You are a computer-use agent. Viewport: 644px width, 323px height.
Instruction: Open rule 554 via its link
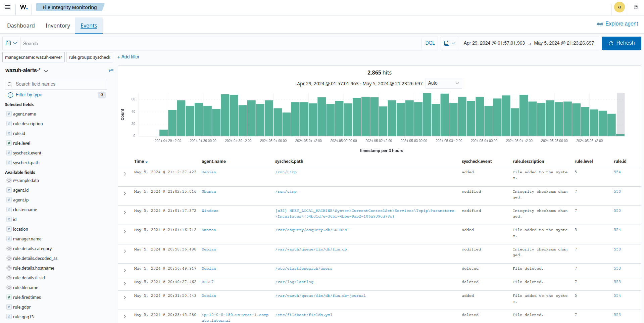(617, 172)
